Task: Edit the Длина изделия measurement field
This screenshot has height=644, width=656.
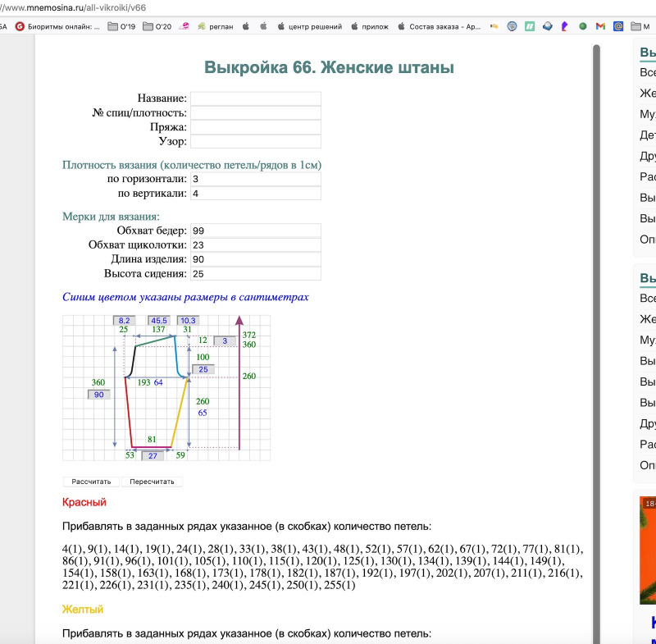Action: coord(255,259)
